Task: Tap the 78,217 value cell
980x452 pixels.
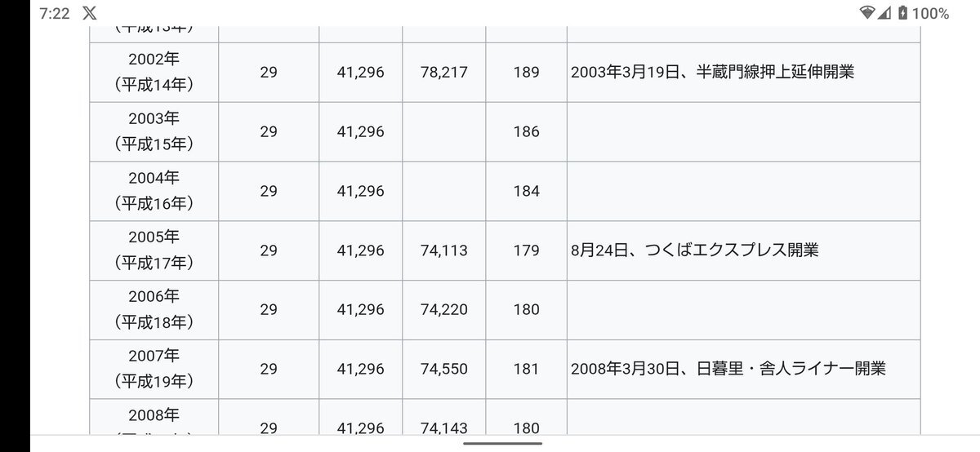Action: coord(444,72)
